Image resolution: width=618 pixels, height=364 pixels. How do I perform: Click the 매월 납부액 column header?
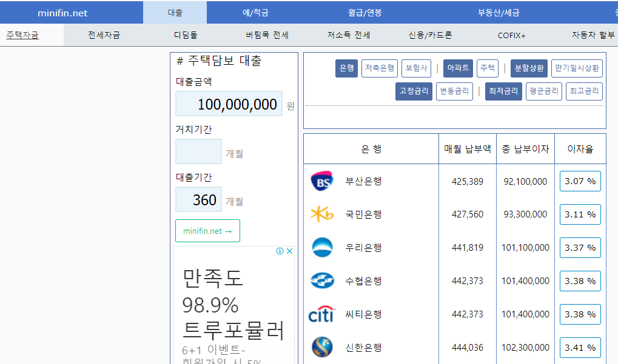point(468,149)
